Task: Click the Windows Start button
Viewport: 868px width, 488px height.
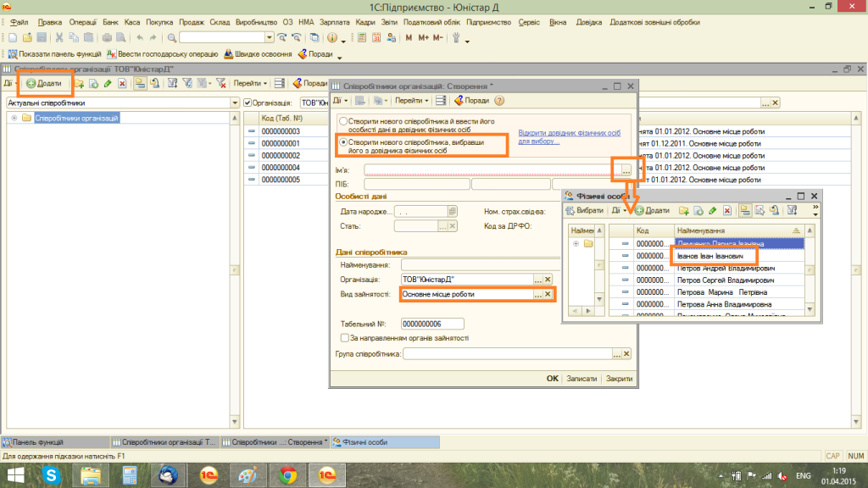Action: click(15, 475)
